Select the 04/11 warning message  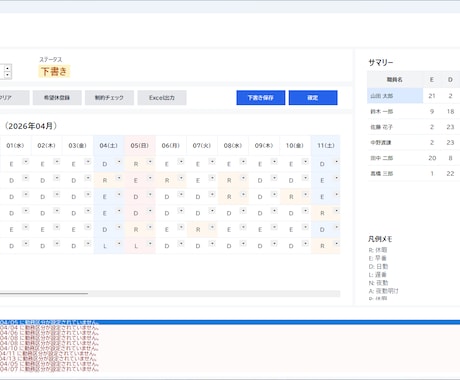pos(49,353)
